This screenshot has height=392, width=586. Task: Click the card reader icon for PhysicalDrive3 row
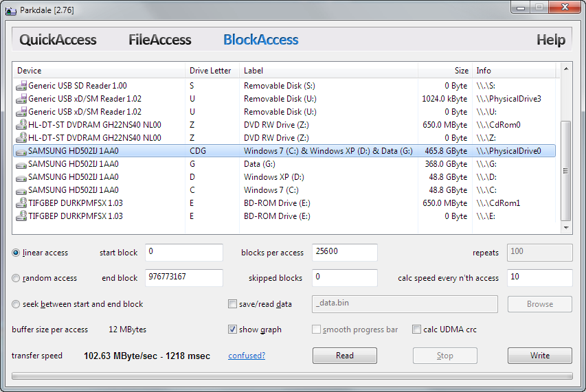coord(22,99)
